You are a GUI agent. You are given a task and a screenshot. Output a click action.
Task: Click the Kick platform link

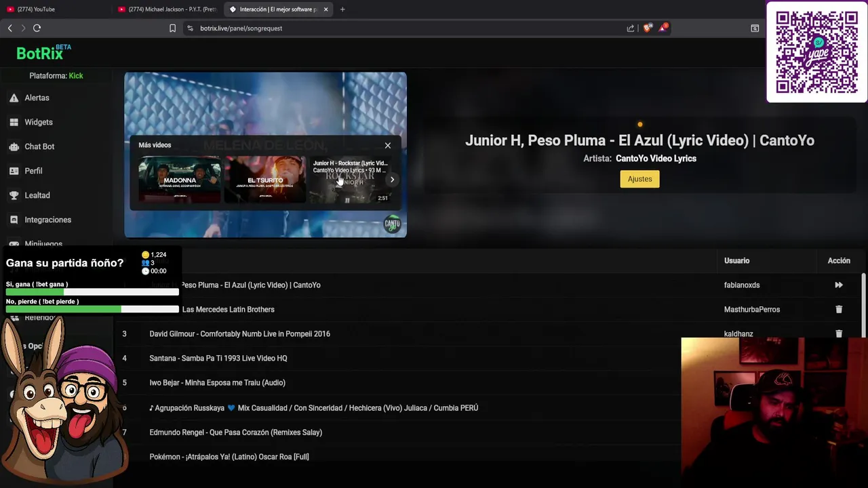(76, 76)
